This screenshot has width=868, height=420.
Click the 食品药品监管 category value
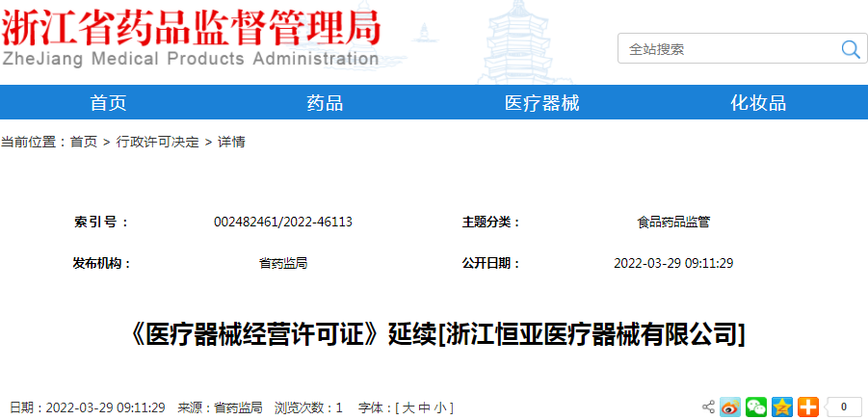coord(673,223)
